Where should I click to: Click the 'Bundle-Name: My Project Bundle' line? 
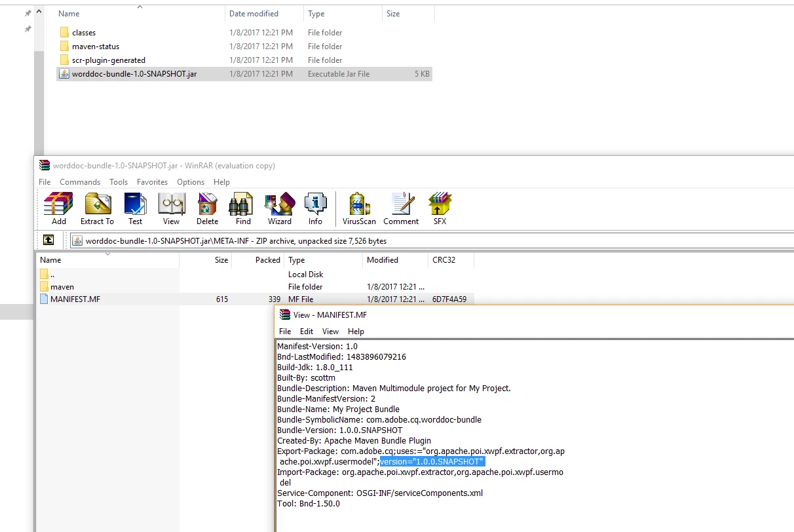(338, 409)
